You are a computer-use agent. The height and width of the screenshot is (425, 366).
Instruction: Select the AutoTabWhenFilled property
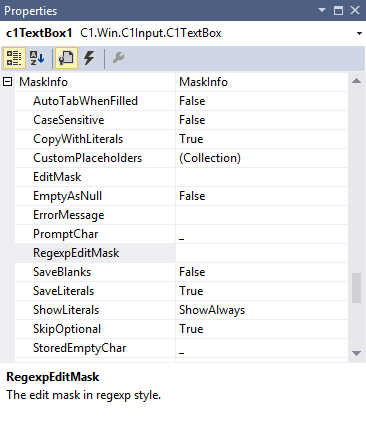click(x=95, y=101)
